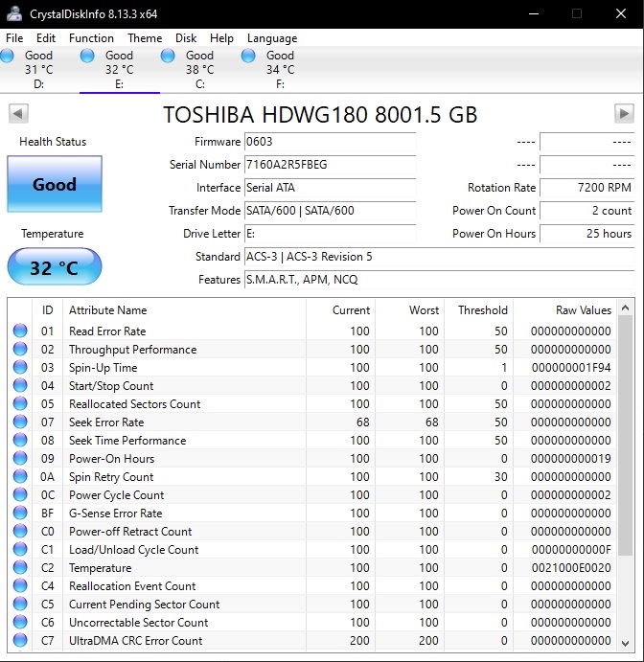This screenshot has width=644, height=662.
Task: Click the status orb for G-Sense Error Rate
Action: click(x=20, y=513)
